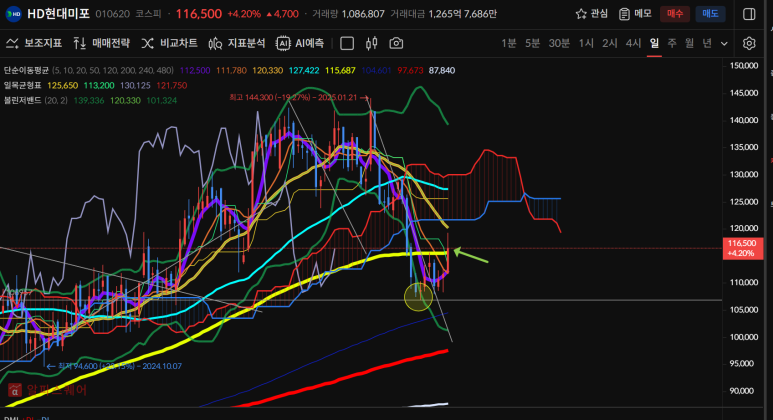Viewport: 773px width, 420px height.
Task: Open the 메모 memo note
Action: coord(635,14)
